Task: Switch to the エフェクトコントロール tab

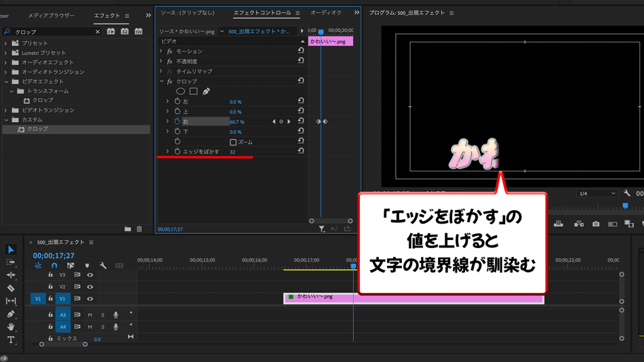Action: point(262,13)
